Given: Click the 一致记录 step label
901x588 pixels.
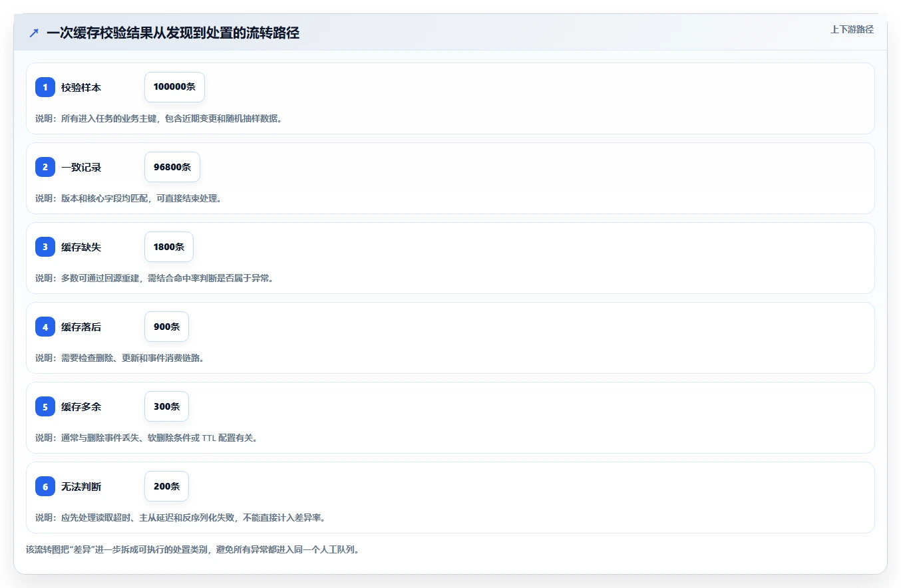Looking at the screenshot, I should [x=81, y=167].
